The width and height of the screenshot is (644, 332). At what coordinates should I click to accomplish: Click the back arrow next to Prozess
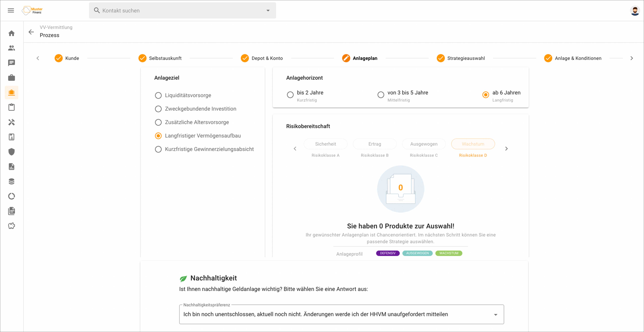[x=31, y=32]
